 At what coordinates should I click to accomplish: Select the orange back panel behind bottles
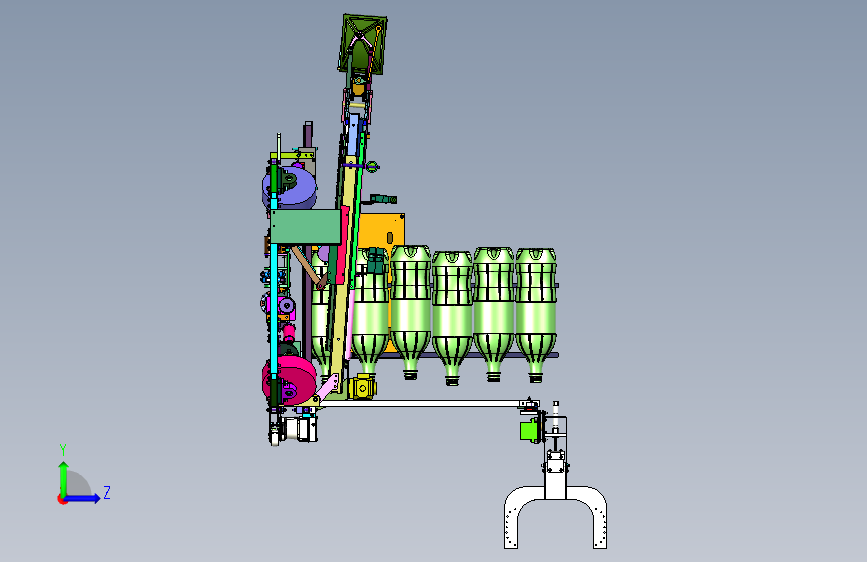click(x=382, y=232)
